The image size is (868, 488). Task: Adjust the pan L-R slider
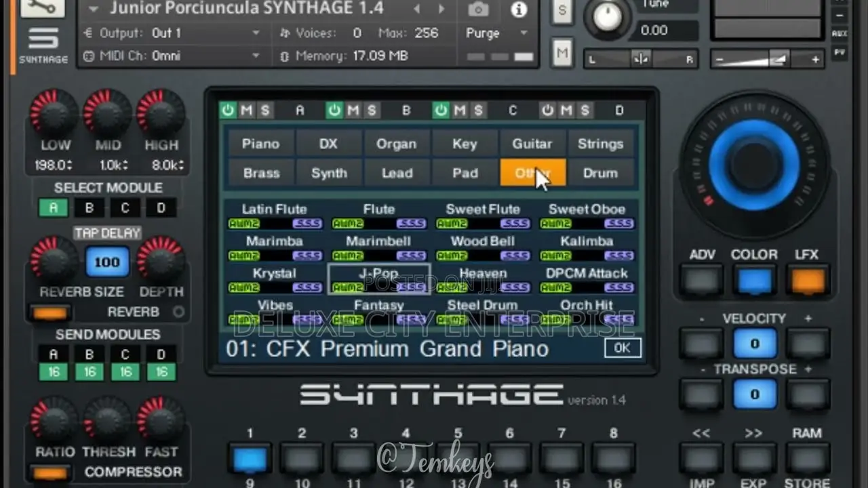[x=641, y=59]
